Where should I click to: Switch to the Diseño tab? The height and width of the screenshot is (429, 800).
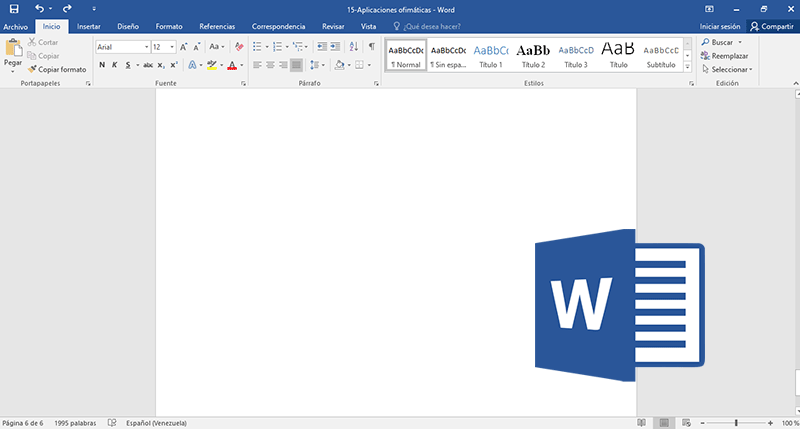[x=128, y=27]
